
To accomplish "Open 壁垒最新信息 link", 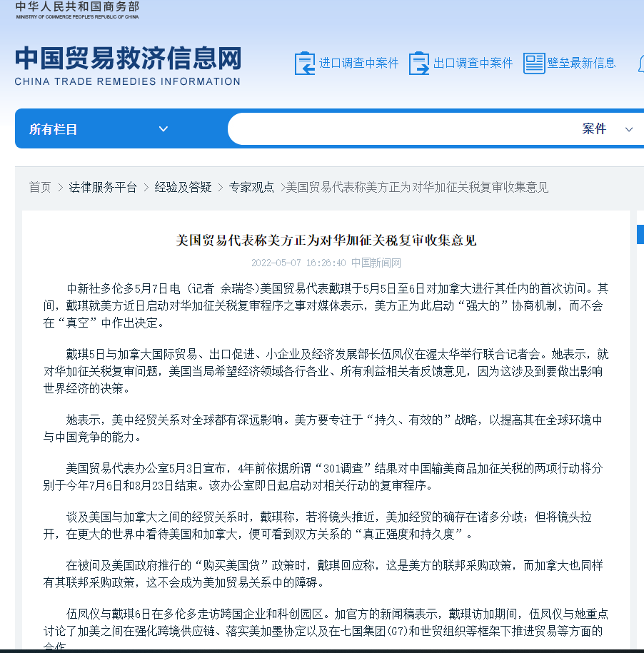I will pyautogui.click(x=581, y=63).
